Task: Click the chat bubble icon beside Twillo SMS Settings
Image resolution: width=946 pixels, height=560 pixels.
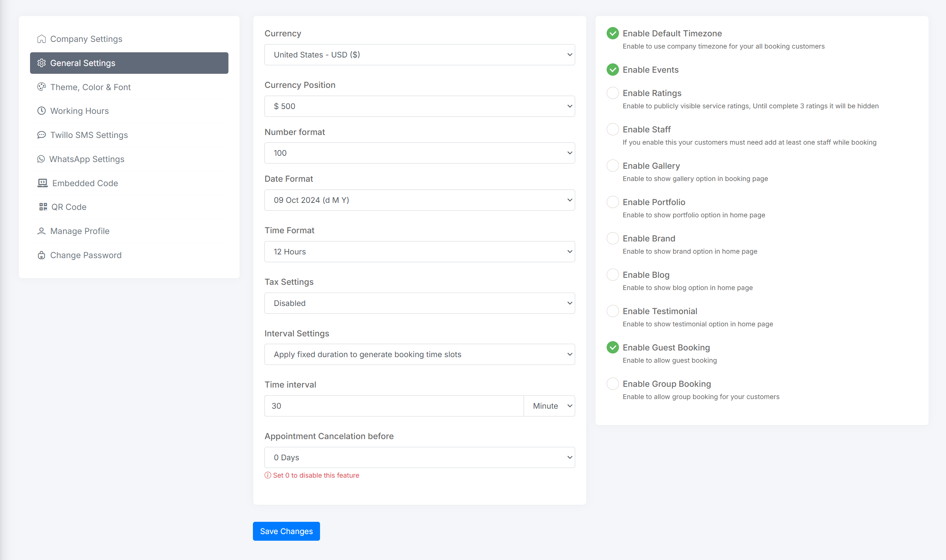Action: click(42, 135)
